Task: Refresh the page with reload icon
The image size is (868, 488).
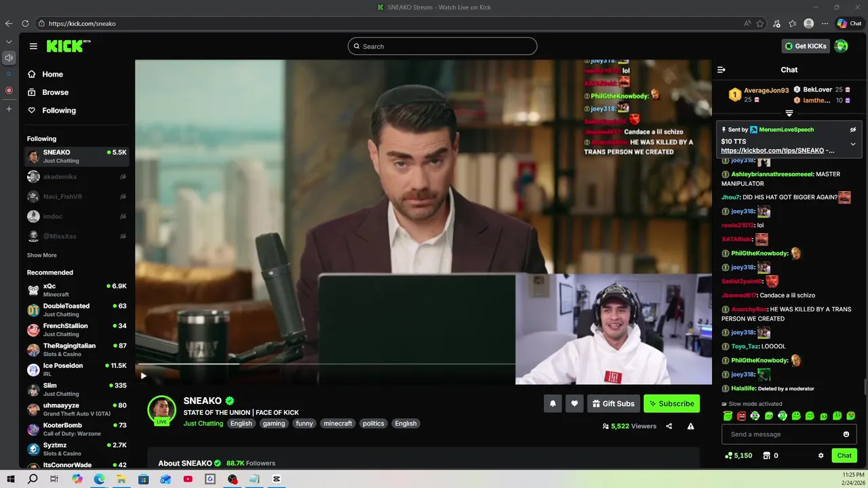Action: point(25,23)
